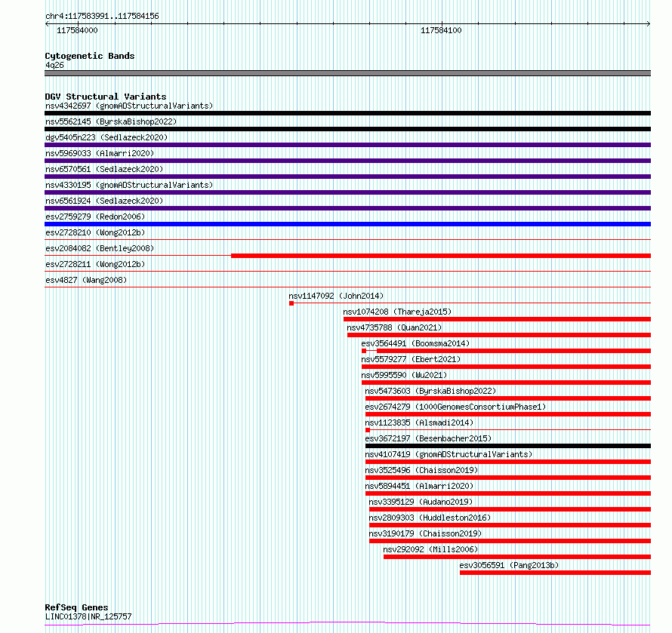Click the blue bar under esv2759279
The width and height of the screenshot is (672, 633).
pos(347,224)
